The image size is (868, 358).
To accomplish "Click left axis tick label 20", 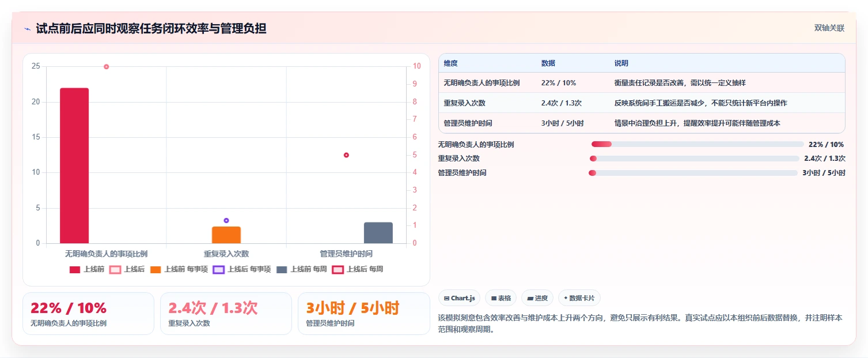I will [36, 102].
